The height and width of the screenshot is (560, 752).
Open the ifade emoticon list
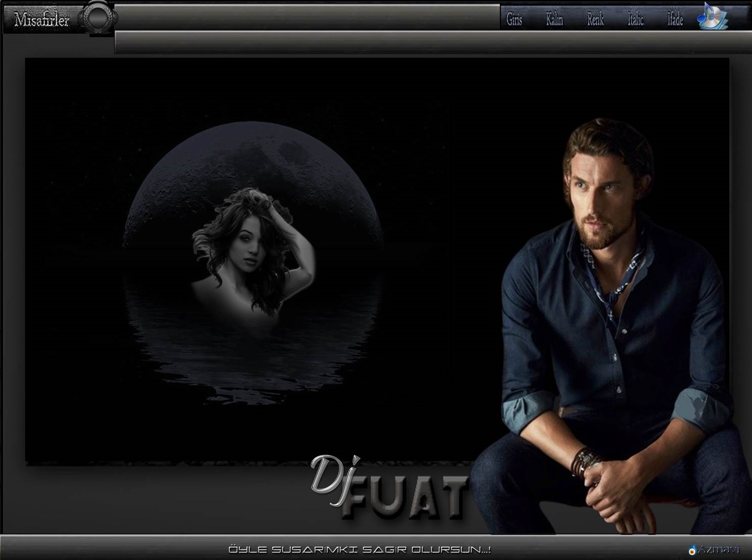(x=675, y=20)
